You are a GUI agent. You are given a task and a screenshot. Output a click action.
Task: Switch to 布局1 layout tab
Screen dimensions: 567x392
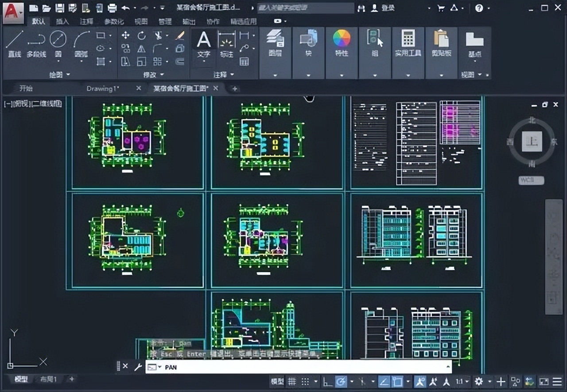pyautogui.click(x=49, y=379)
